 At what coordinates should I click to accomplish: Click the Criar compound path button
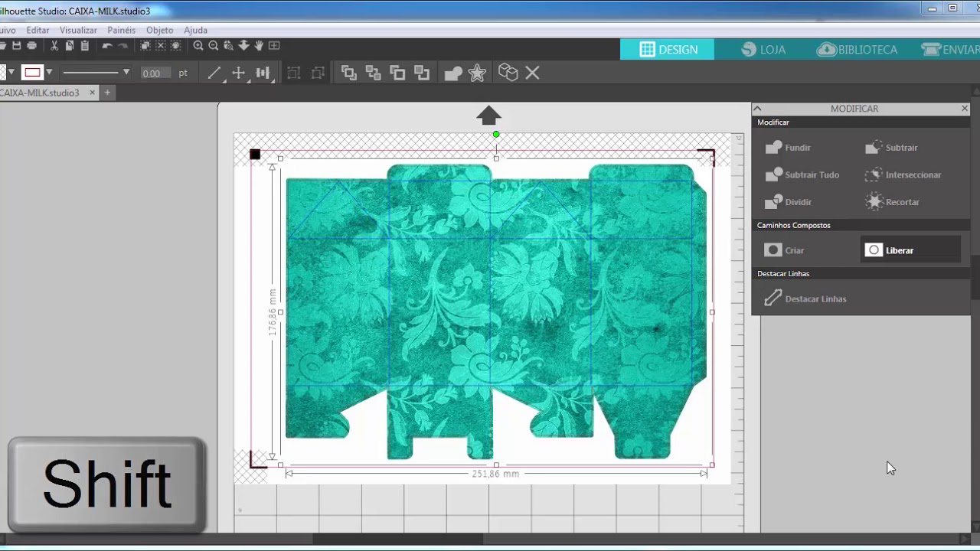click(x=785, y=250)
